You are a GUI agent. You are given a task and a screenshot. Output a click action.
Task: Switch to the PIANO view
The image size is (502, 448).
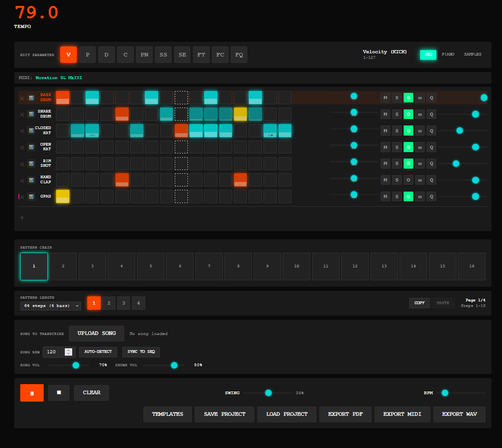(448, 54)
